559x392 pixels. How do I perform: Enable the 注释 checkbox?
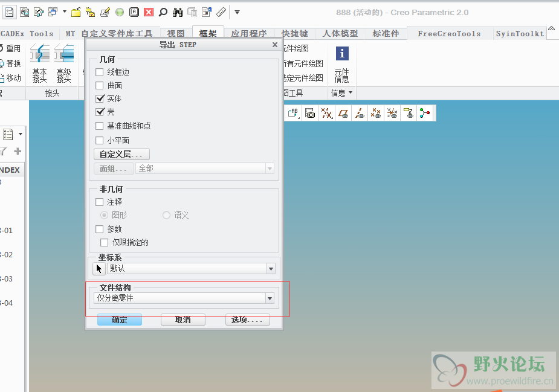(x=100, y=202)
